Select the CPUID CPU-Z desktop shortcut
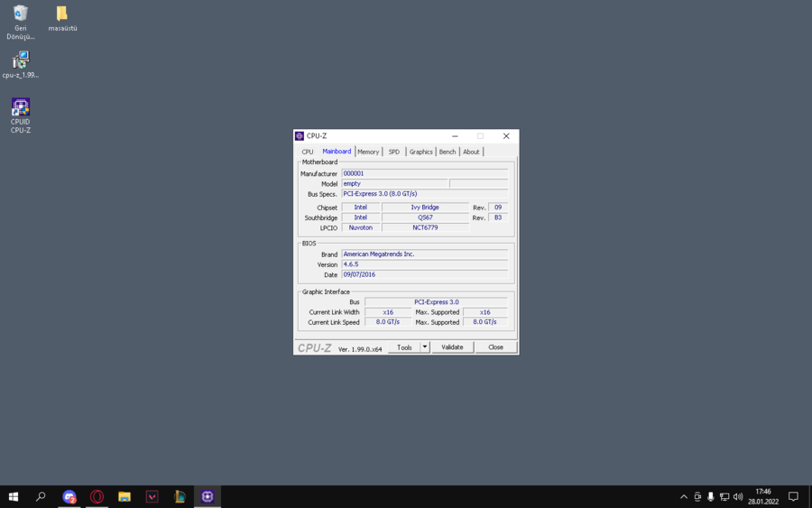The width and height of the screenshot is (812, 508). click(x=20, y=115)
